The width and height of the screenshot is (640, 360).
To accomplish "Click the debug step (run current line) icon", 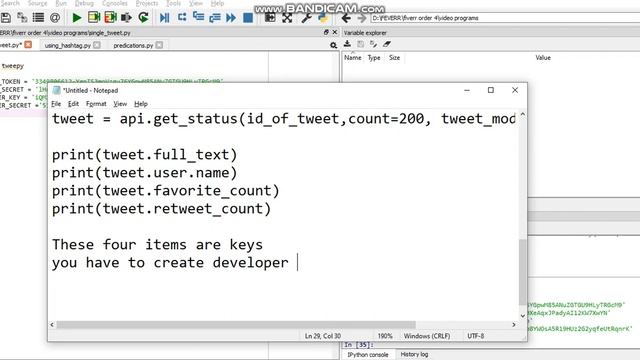I will click(182, 17).
